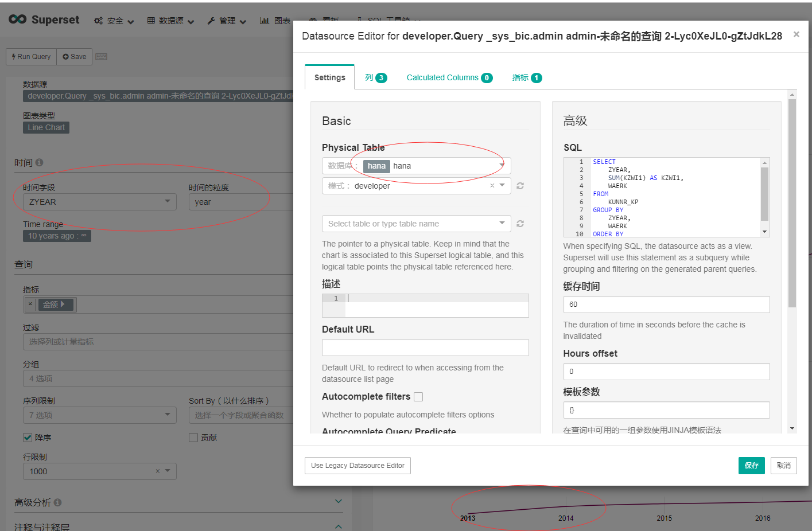
Task: Click the '10 years ago : ∞' time range
Action: (57, 236)
